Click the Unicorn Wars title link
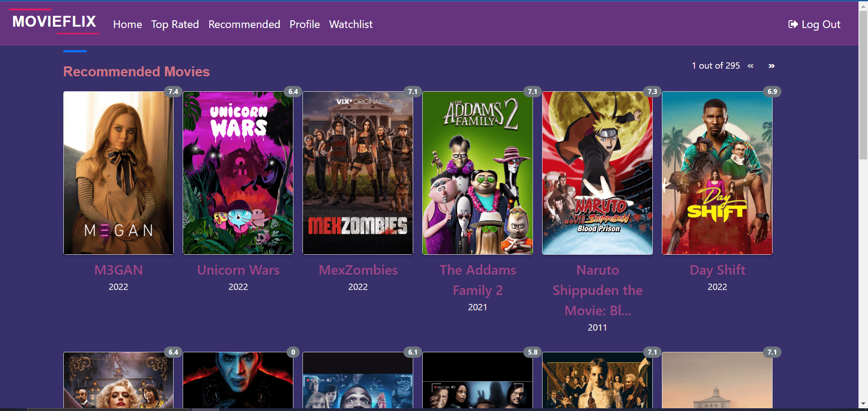Viewport: 868px width, 411px height. [x=238, y=270]
